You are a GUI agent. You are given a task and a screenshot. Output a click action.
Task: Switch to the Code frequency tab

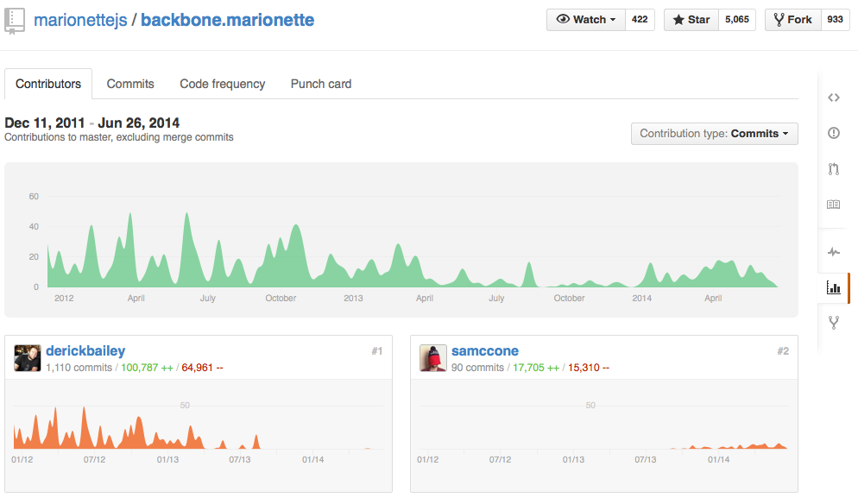[x=222, y=84]
